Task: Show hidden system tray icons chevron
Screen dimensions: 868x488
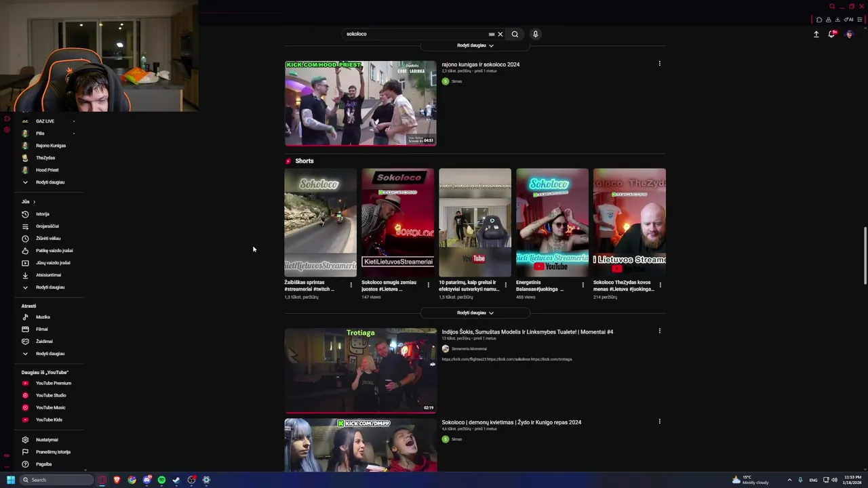Action: point(789,480)
